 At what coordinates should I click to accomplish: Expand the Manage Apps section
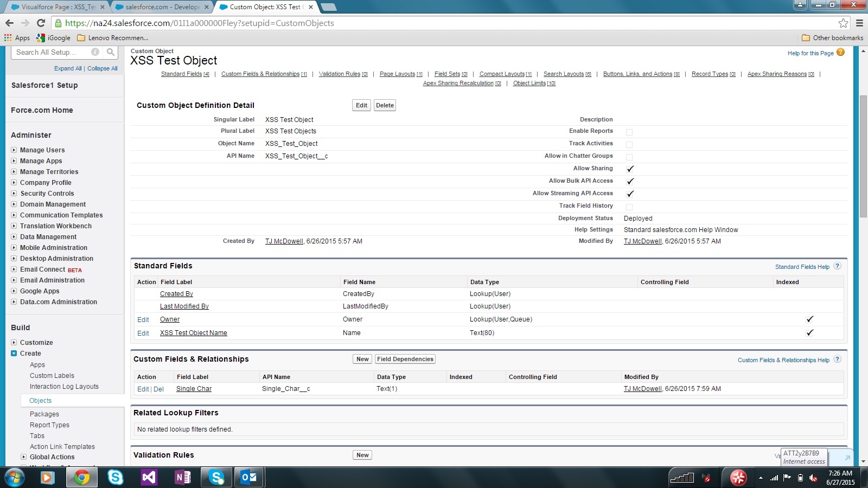[14, 161]
